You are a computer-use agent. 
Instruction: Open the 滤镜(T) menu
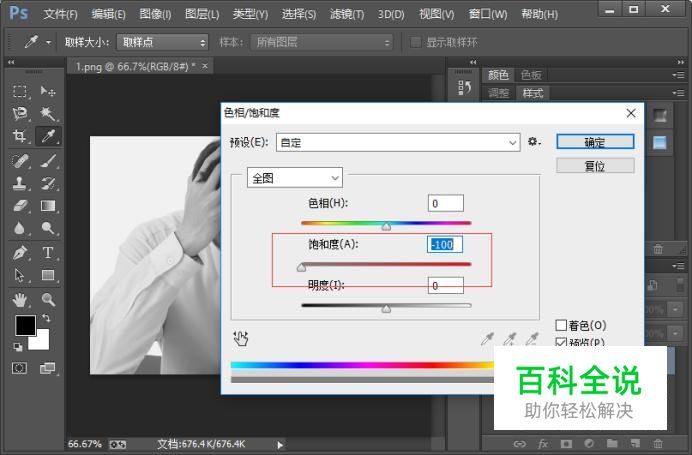click(347, 14)
